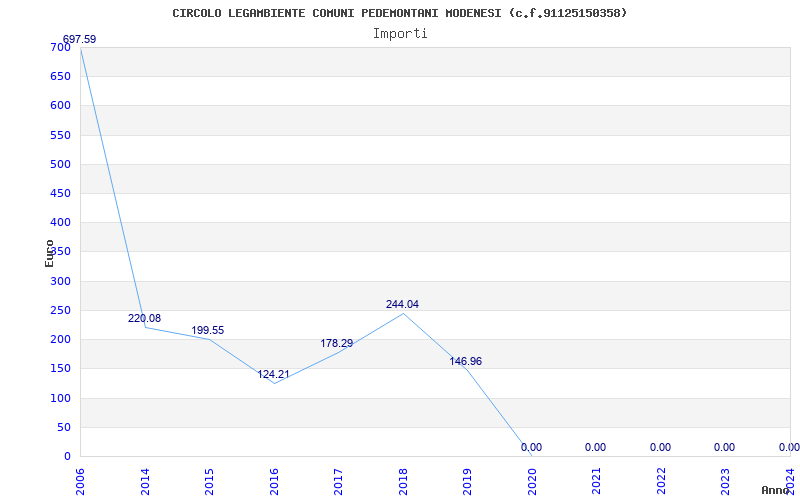Click the 300 y-axis tick label
The image size is (800, 500).
[60, 281]
